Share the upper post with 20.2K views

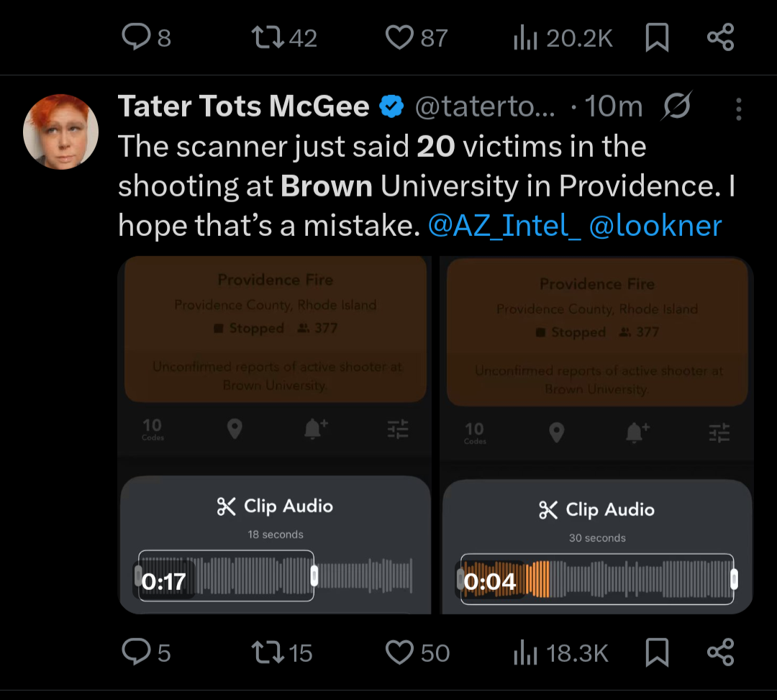pyautogui.click(x=720, y=37)
